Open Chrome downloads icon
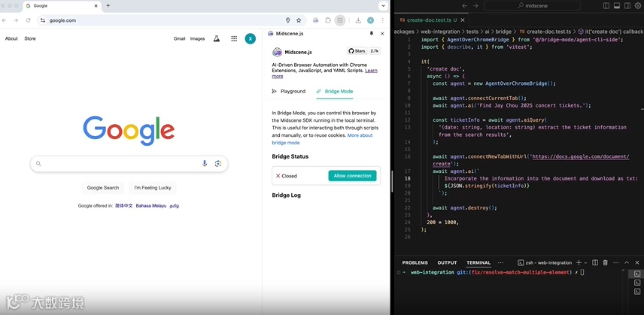The height and width of the screenshot is (315, 644). coord(358,20)
